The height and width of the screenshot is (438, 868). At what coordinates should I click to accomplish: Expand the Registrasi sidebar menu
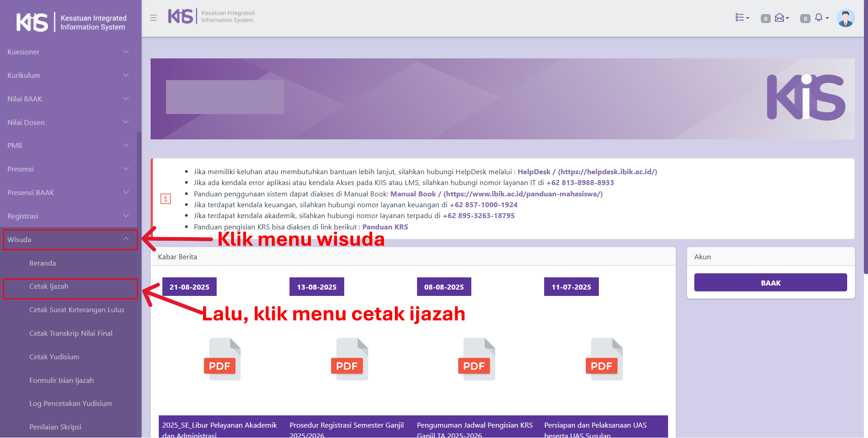tap(68, 216)
